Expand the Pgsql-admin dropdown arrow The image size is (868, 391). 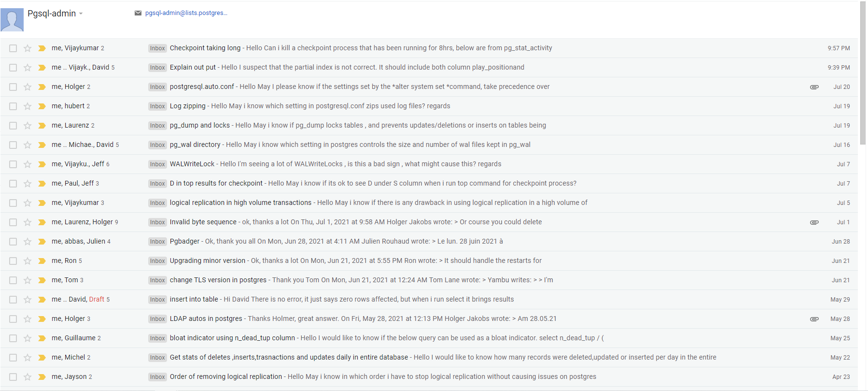point(81,14)
